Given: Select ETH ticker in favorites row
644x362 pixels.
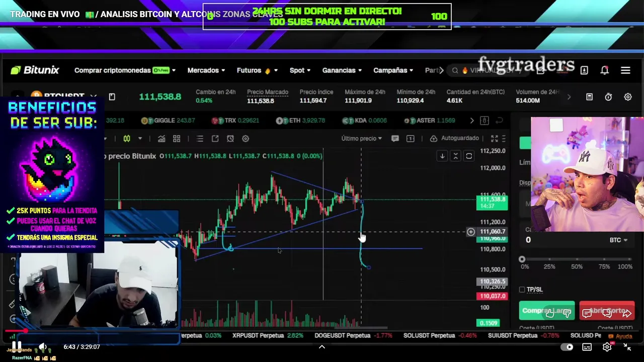Looking at the screenshot, I should (x=300, y=121).
